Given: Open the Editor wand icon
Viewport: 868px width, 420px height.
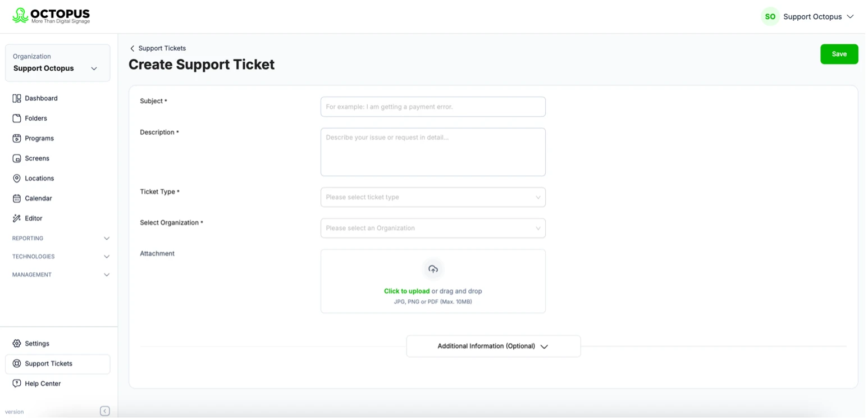Looking at the screenshot, I should coord(17,219).
